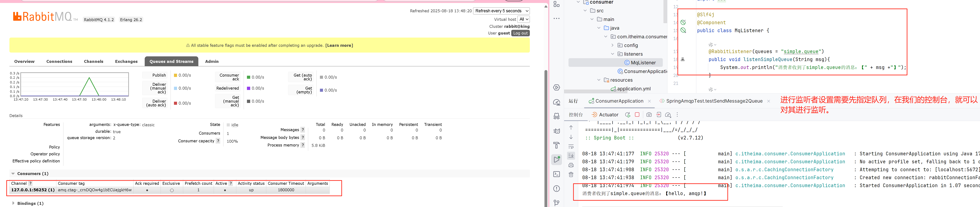Click the profiler gauge icon in run toolbar

point(668,115)
